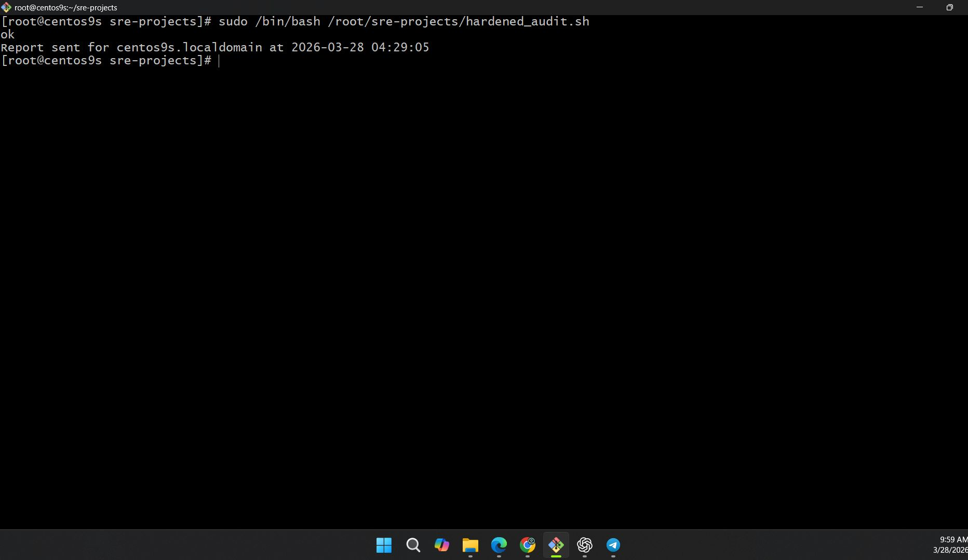968x560 pixels.
Task: Click the title bar text root@centos9s:~/sre-projects
Action: coord(66,8)
